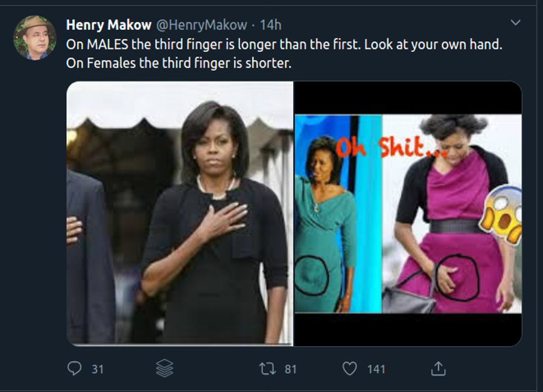The width and height of the screenshot is (543, 392).
Task: Like the tweet with the heart icon
Action: 350,368
